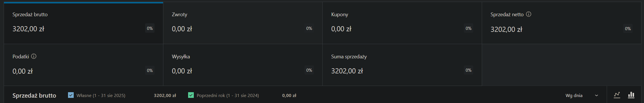Select the Podatki summary tab
The image size is (644, 103).
click(83, 65)
